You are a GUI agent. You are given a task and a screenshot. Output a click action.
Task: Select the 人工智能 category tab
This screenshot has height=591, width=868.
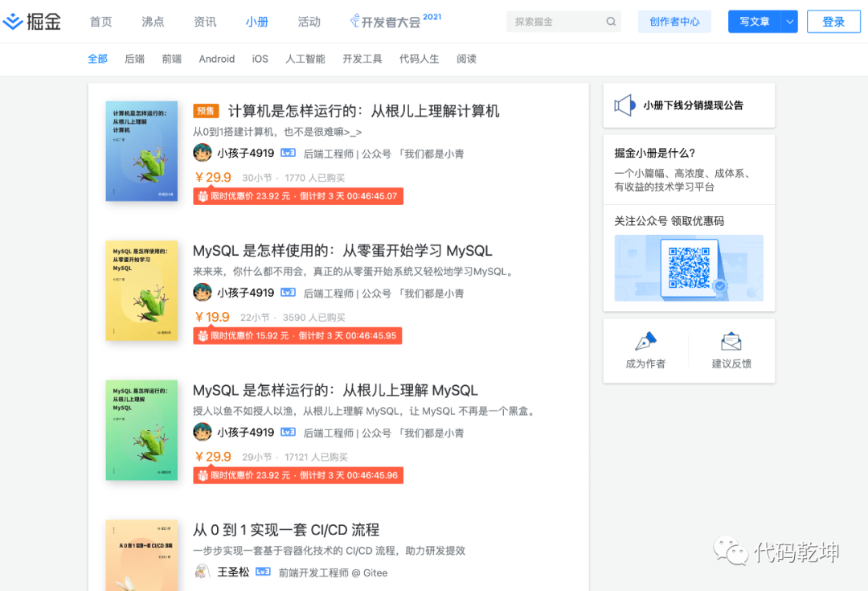tap(305, 59)
